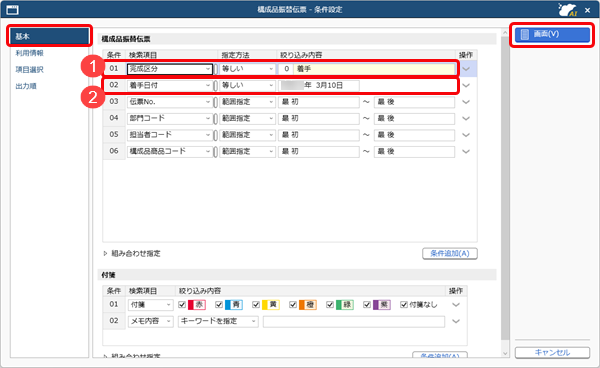This screenshot has height=368, width=600.
Task: Select the 基本 tab in sidebar
Action: (x=49, y=36)
